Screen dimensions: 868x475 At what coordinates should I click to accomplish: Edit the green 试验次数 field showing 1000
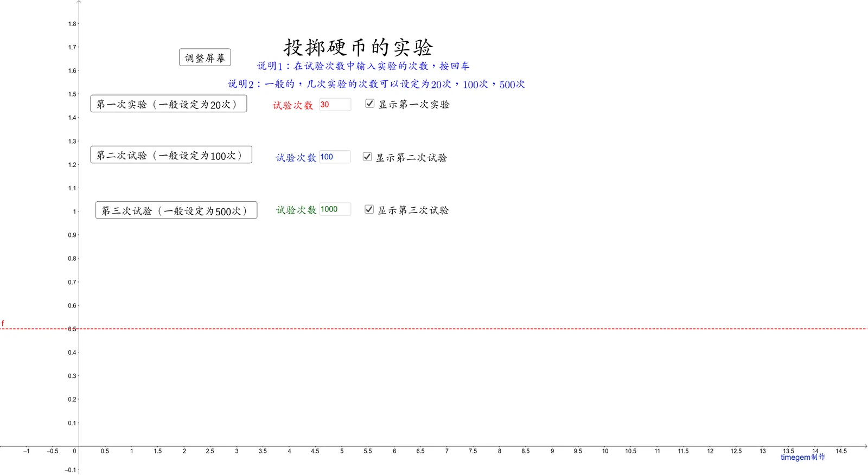335,209
